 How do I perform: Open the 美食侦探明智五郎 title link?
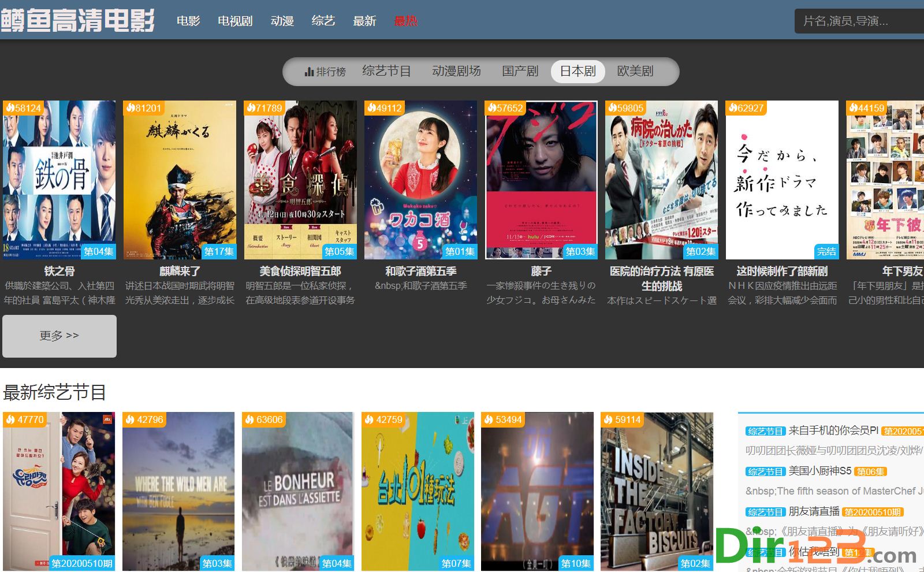(300, 271)
